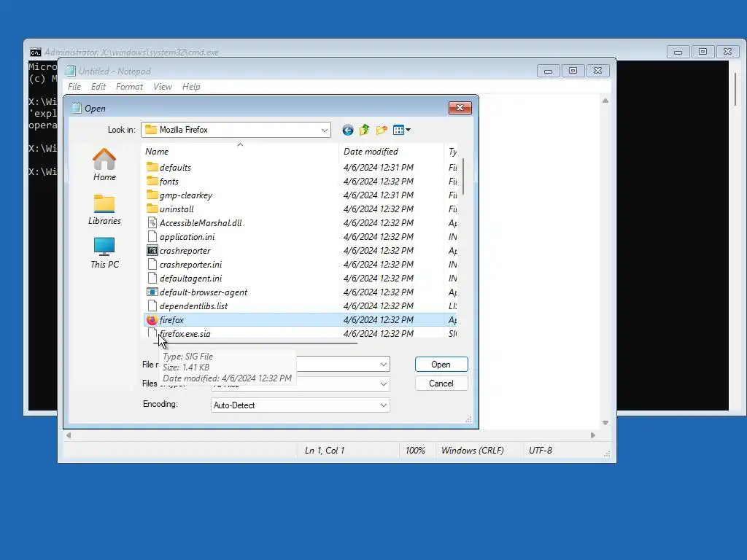Image resolution: width=747 pixels, height=560 pixels.
Task: Click the vertical scrollbar of the file list
Action: [x=463, y=176]
